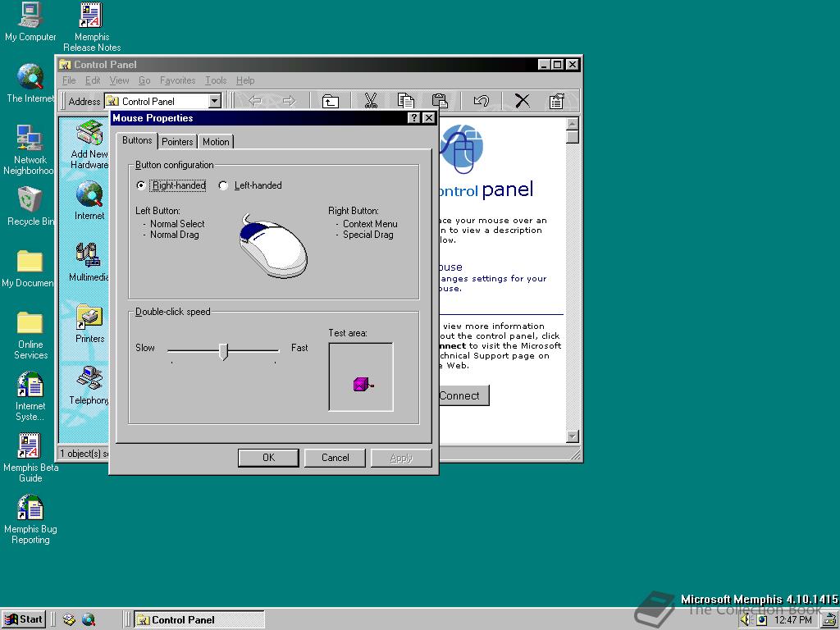
Task: Launch Internet Explorer from quick launch
Action: point(89,620)
